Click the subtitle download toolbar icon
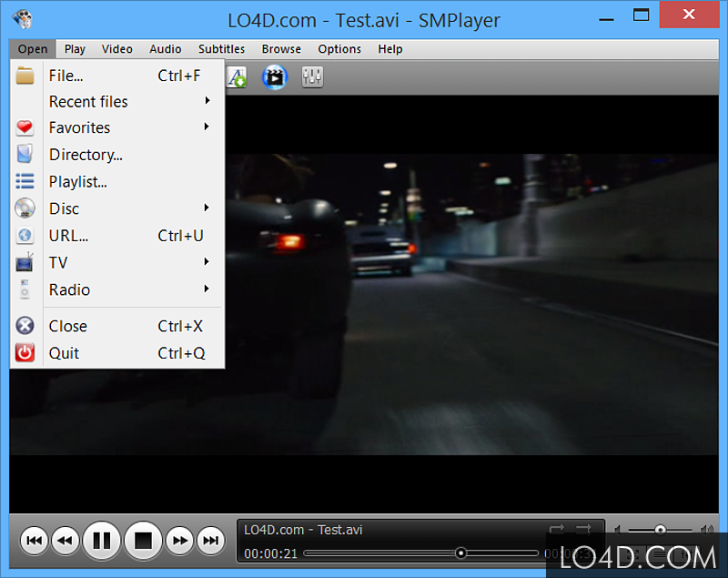 pyautogui.click(x=237, y=77)
